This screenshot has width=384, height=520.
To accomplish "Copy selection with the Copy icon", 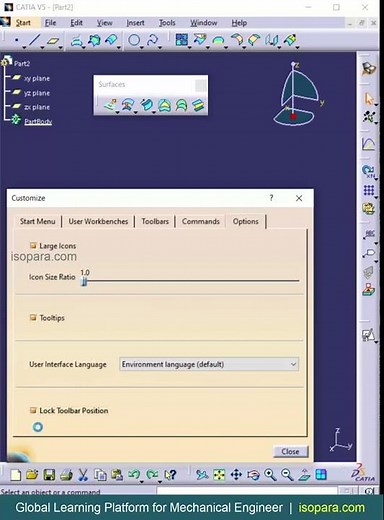I will point(100,475).
